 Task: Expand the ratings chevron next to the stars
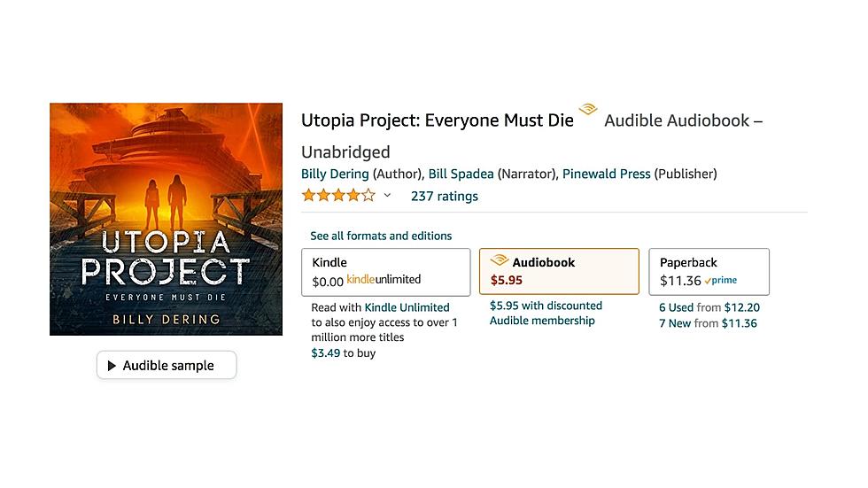click(388, 196)
